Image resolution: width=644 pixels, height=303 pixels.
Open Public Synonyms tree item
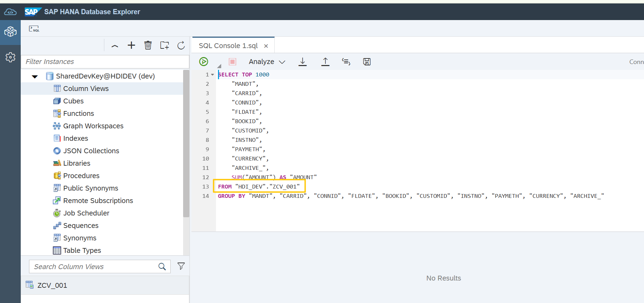pos(91,188)
